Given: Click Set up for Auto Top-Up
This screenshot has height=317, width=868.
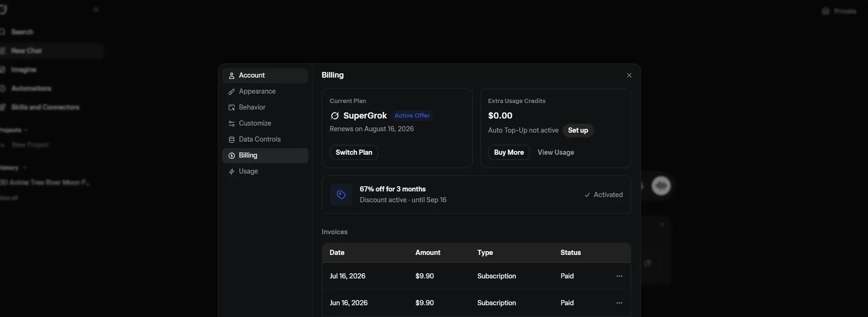Looking at the screenshot, I should click(x=578, y=130).
